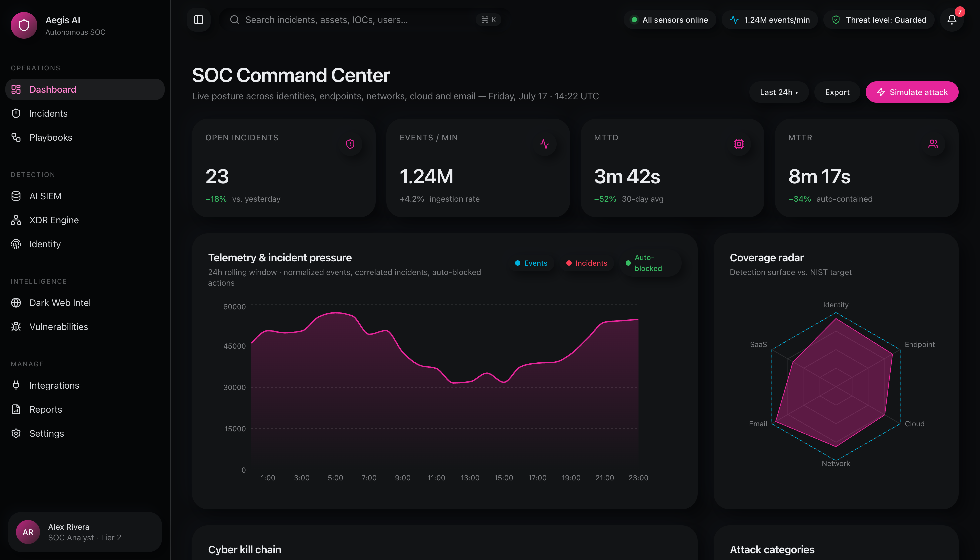The width and height of the screenshot is (980, 560).
Task: Click the Settings gear icon
Action: coord(16,433)
